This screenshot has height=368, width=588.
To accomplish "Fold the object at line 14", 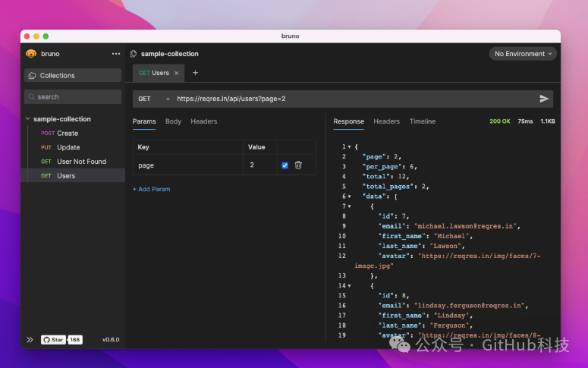I will (x=349, y=286).
